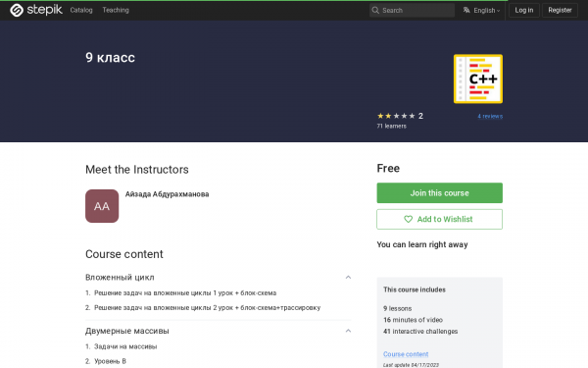Open instructor Айзада Абдурахманова profile

(x=167, y=194)
